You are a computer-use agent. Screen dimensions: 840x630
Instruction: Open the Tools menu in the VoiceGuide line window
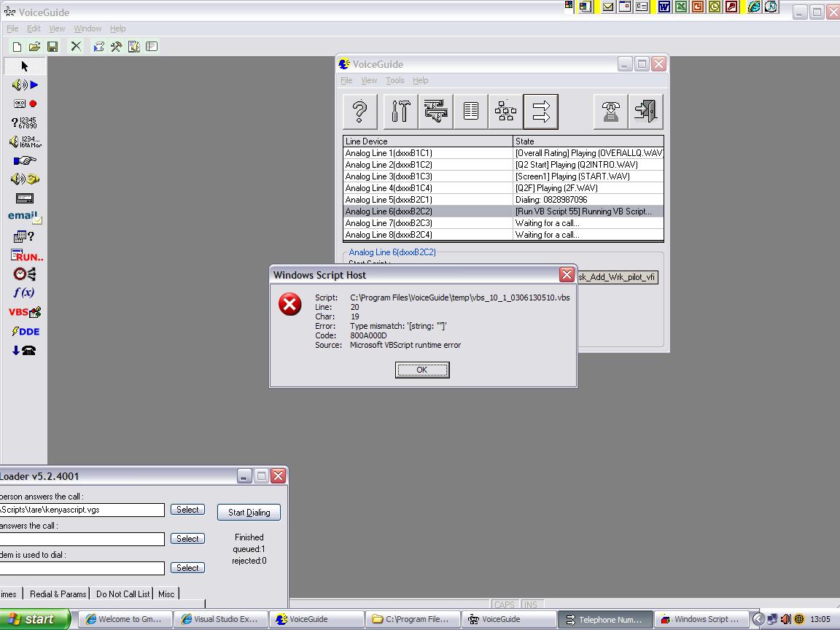point(394,80)
